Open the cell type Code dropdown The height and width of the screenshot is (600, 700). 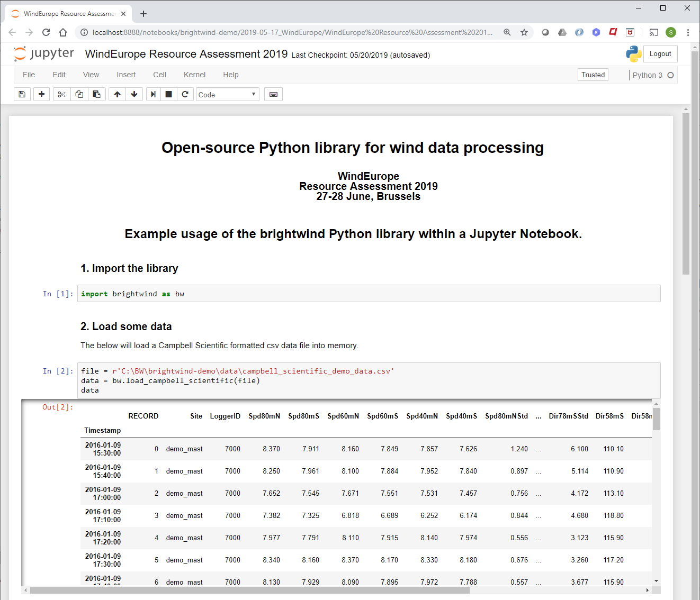(228, 94)
